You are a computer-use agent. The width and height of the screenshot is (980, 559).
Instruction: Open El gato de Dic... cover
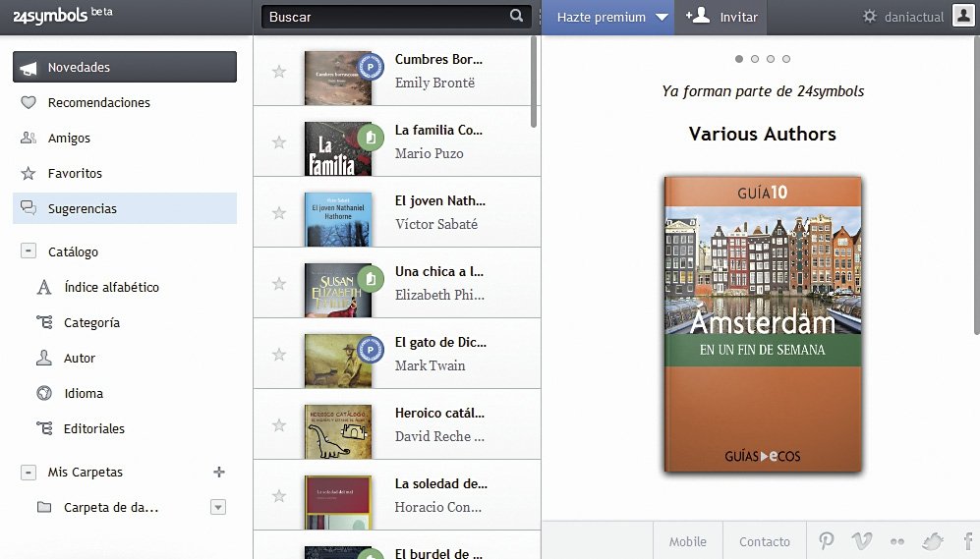(x=338, y=361)
